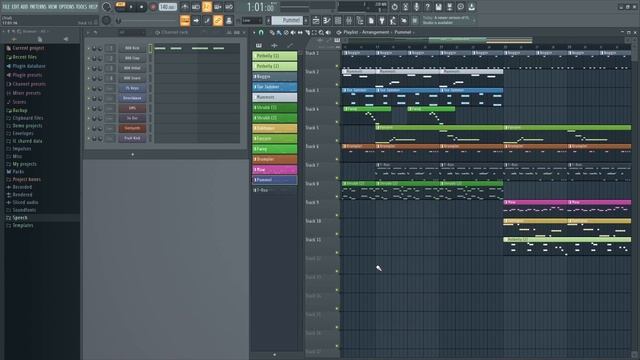Image resolution: width=640 pixels, height=360 pixels.
Task: Click the undo history circular arrow icon
Action: click(x=394, y=7)
